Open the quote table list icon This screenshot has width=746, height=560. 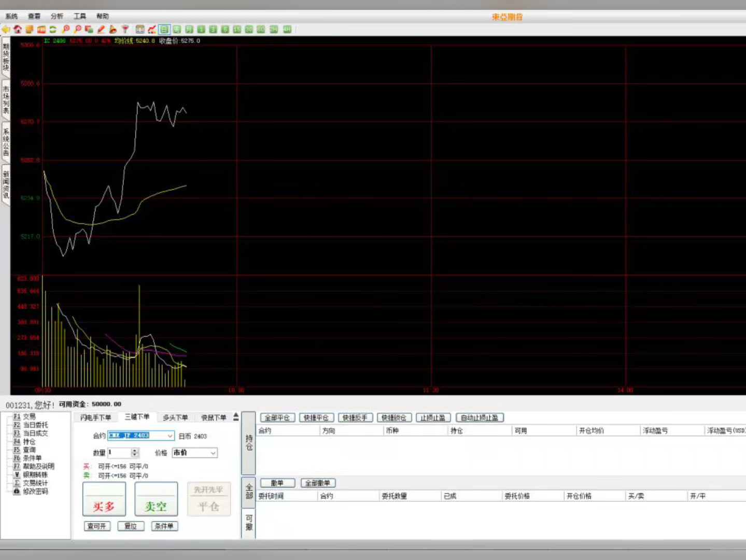pos(140,30)
